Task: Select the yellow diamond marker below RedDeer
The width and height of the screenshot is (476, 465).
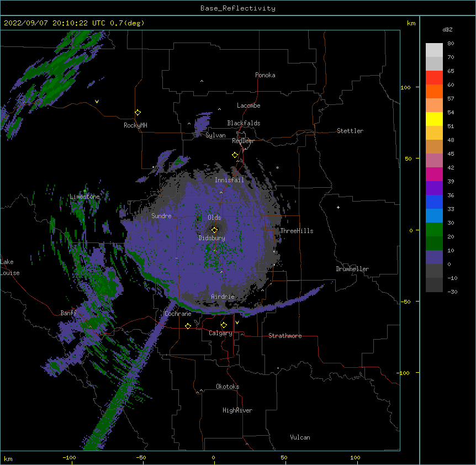Action: (x=235, y=155)
